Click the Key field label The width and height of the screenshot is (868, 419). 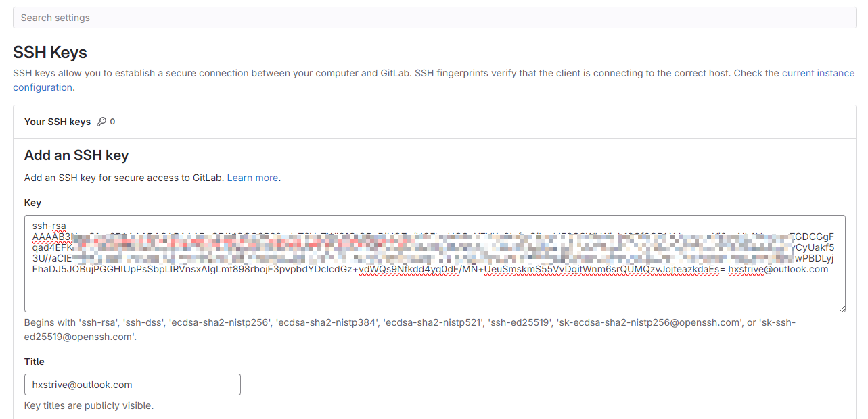[x=32, y=203]
